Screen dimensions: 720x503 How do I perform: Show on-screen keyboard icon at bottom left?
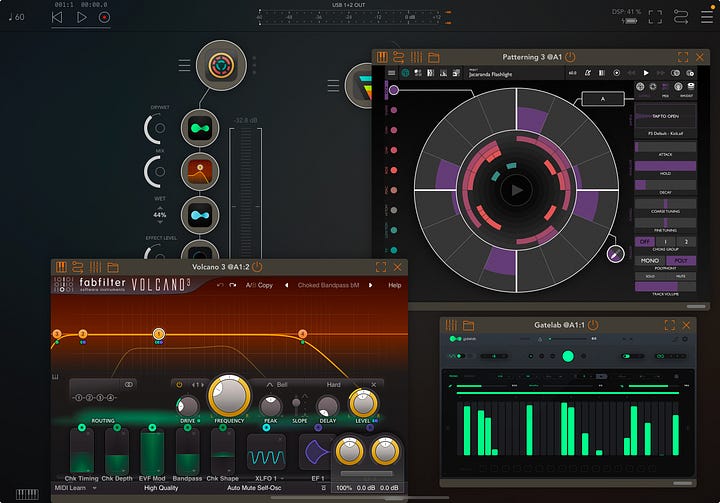coord(27,494)
